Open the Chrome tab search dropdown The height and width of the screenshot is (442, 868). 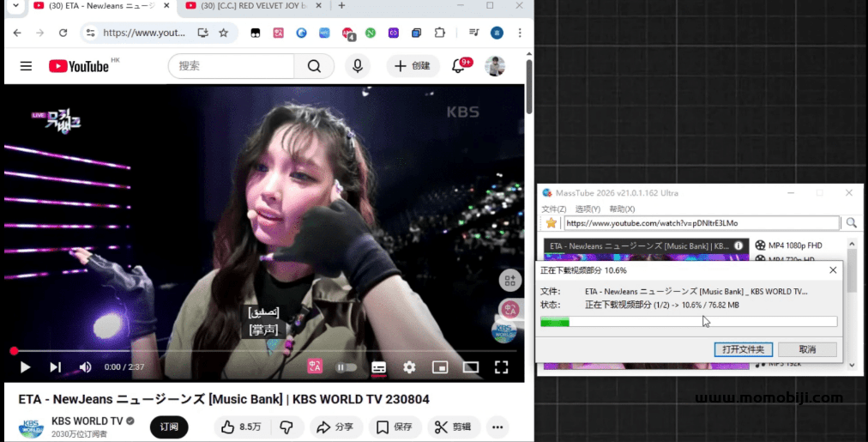(x=15, y=6)
